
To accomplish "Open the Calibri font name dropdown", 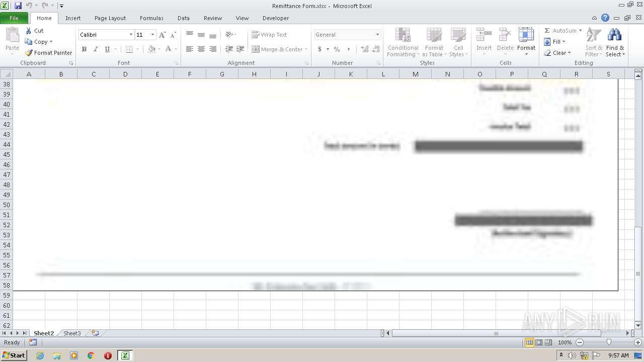I will 131,35.
